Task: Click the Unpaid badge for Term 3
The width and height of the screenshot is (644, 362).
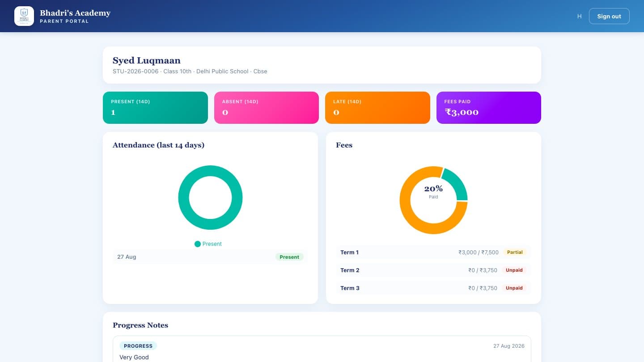Action: pyautogui.click(x=514, y=288)
